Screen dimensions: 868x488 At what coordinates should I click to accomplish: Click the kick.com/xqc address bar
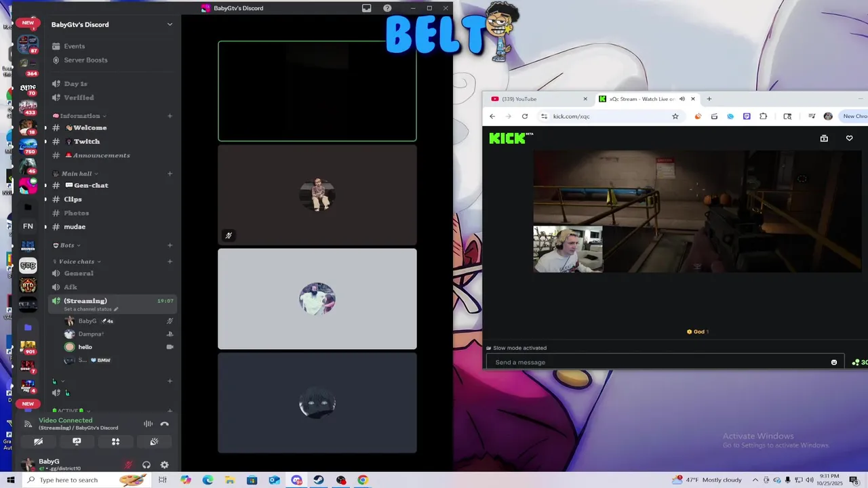610,116
